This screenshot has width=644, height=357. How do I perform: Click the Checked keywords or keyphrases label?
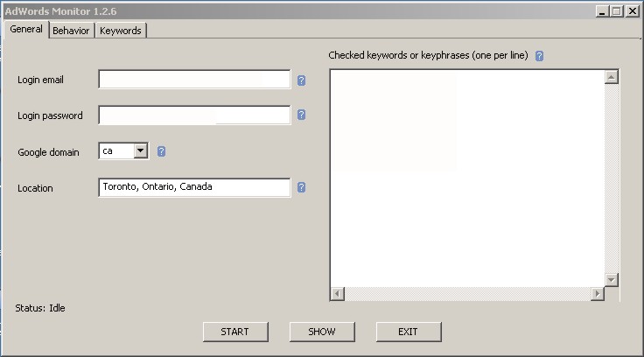428,55
